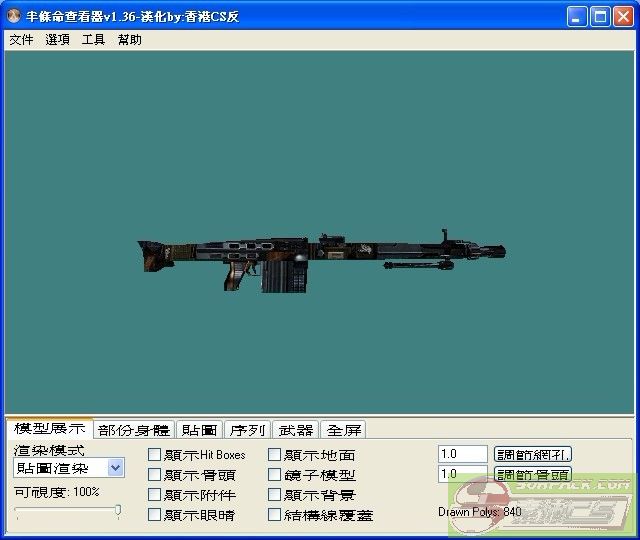Screen dimensions: 640x540
Task: Click the input field beside 調節網孔
Action: pos(462,454)
